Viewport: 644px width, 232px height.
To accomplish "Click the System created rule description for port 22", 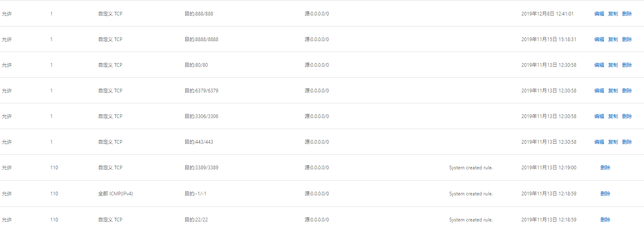I will (x=471, y=220).
